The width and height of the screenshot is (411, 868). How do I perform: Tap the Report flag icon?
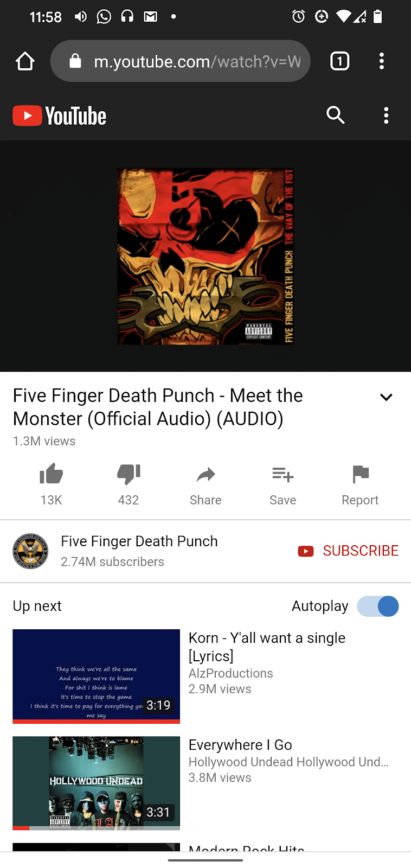tap(361, 474)
